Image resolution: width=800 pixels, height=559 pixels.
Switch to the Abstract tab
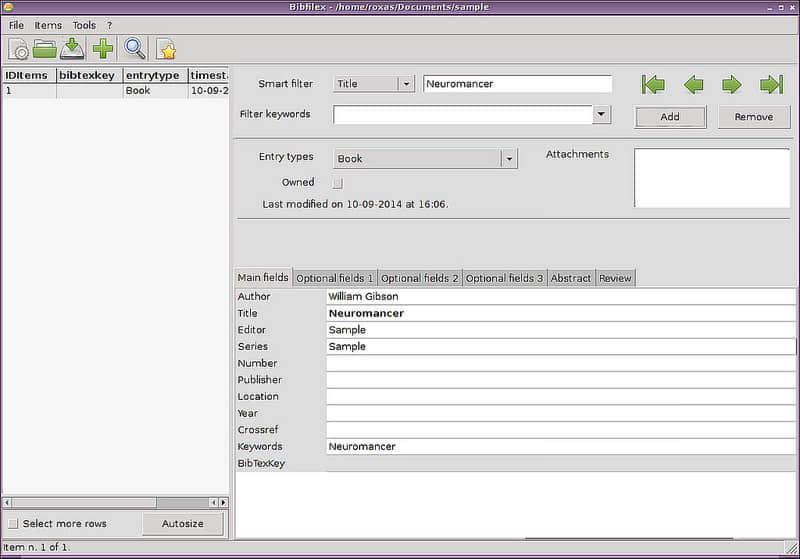click(571, 278)
